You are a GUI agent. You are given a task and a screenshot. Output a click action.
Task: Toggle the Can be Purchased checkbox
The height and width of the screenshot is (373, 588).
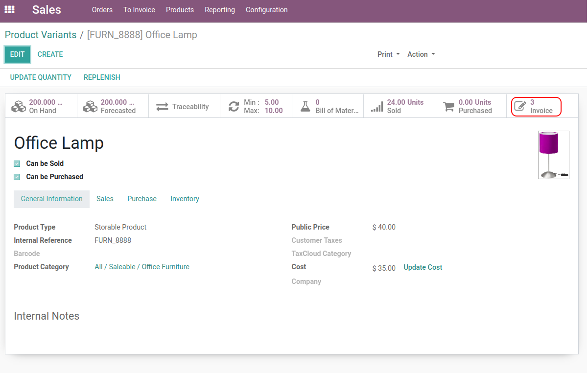point(17,177)
